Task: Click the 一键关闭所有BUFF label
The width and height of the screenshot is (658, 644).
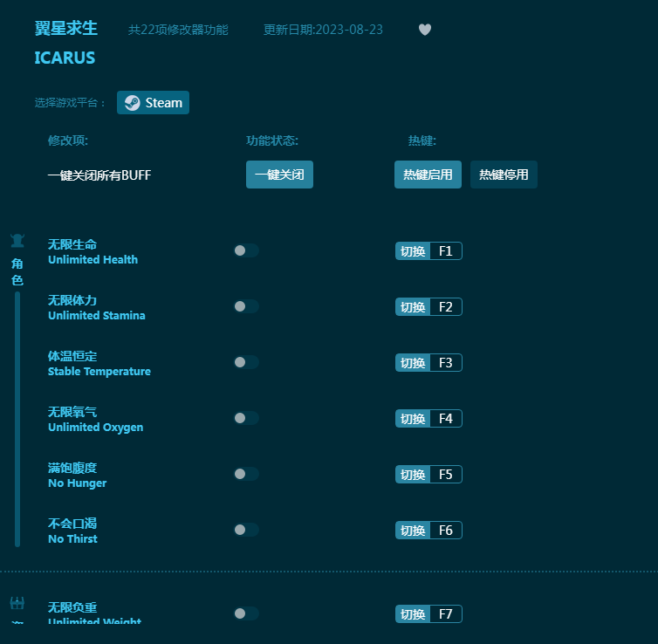Action: [99, 175]
